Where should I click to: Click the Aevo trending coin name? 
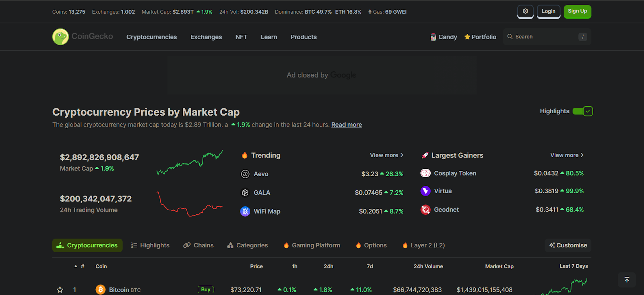pos(261,174)
